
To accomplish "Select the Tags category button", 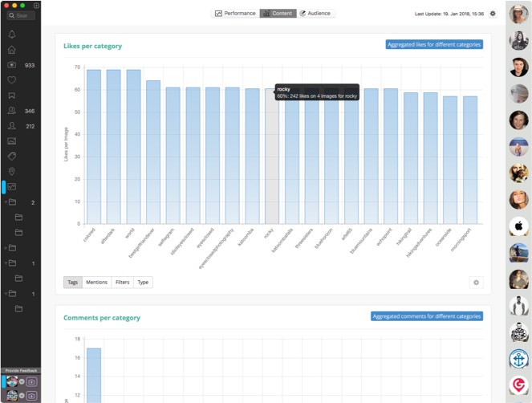I will (x=72, y=282).
